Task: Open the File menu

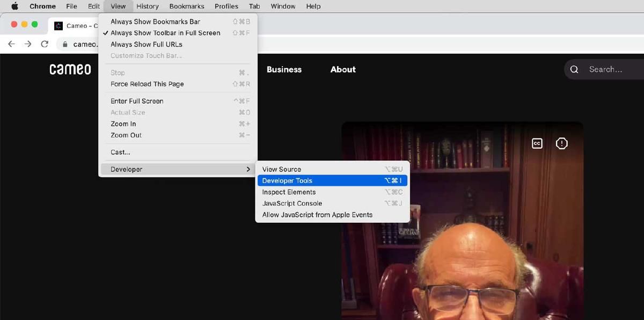Action: point(71,6)
